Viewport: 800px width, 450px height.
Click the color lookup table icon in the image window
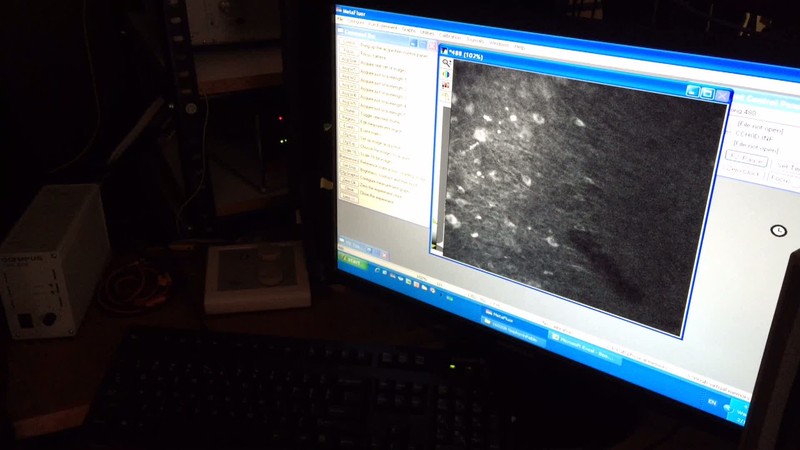446,74
